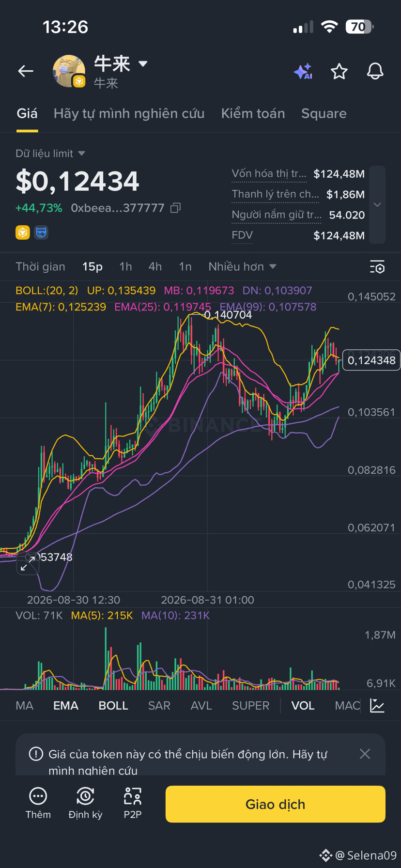401x868 pixels.
Task: Toggle AVL indicator
Action: [x=201, y=706]
